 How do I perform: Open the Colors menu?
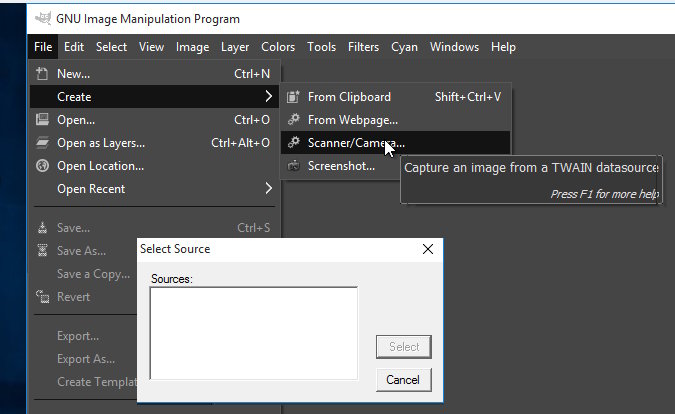[278, 46]
